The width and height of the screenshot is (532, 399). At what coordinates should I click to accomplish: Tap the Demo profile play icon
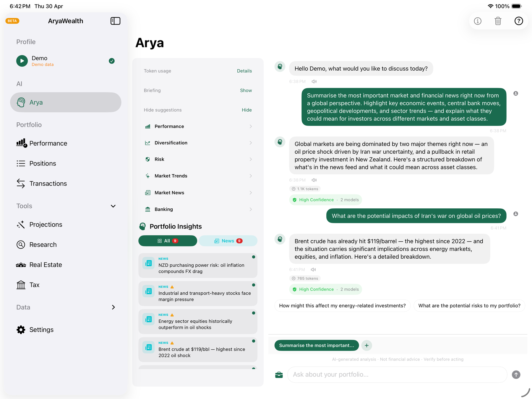[22, 61]
